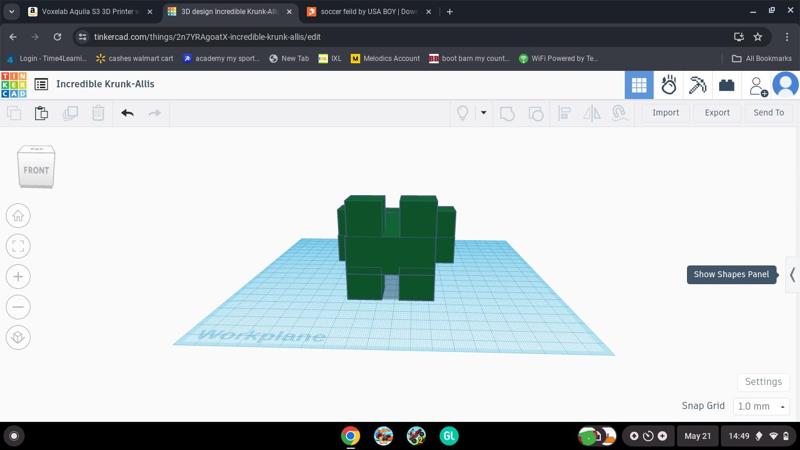Click the Import button
The height and width of the screenshot is (450, 800).
coord(665,113)
